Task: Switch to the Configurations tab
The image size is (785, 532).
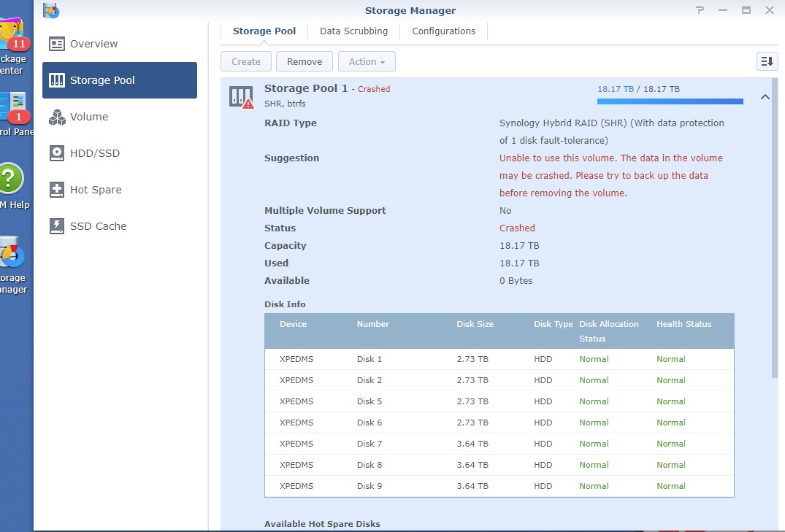Action: 443,31
